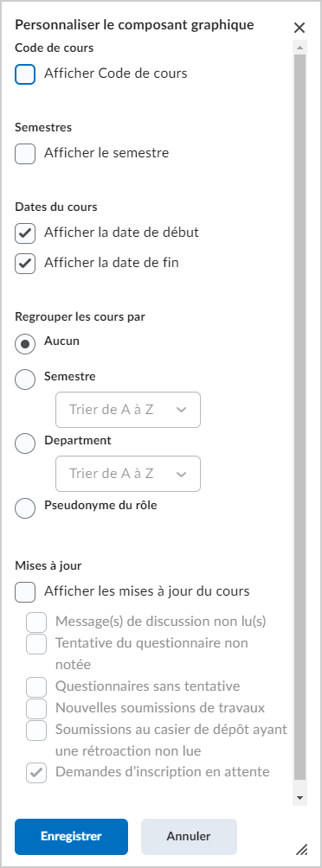
Task: Toggle Demandes d'inscription en attente checkbox
Action: pyautogui.click(x=36, y=773)
